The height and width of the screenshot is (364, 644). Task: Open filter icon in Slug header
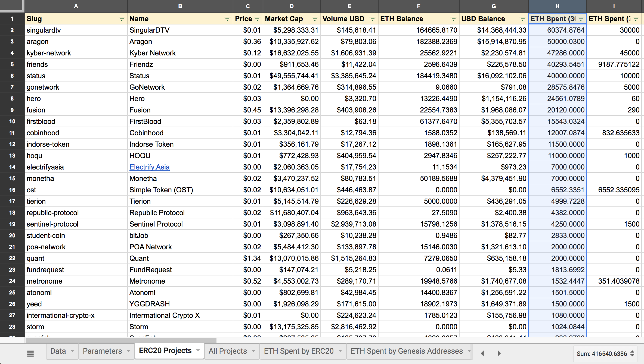point(122,19)
